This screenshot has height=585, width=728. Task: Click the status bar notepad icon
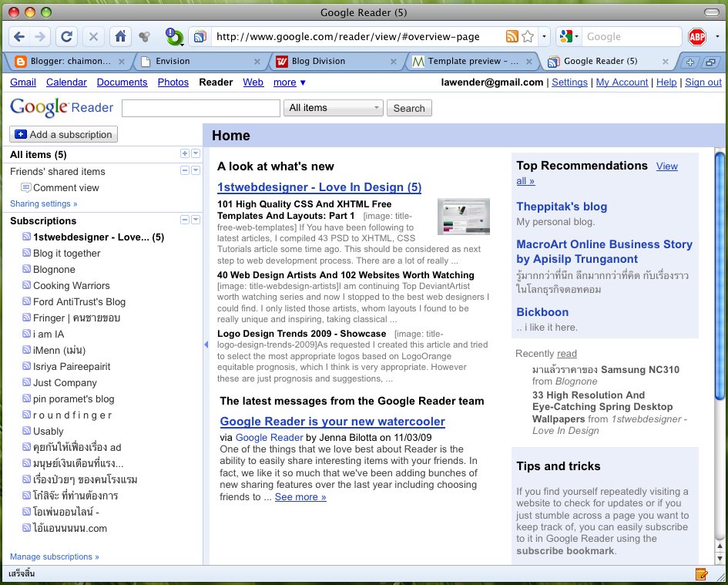pyautogui.click(x=701, y=574)
